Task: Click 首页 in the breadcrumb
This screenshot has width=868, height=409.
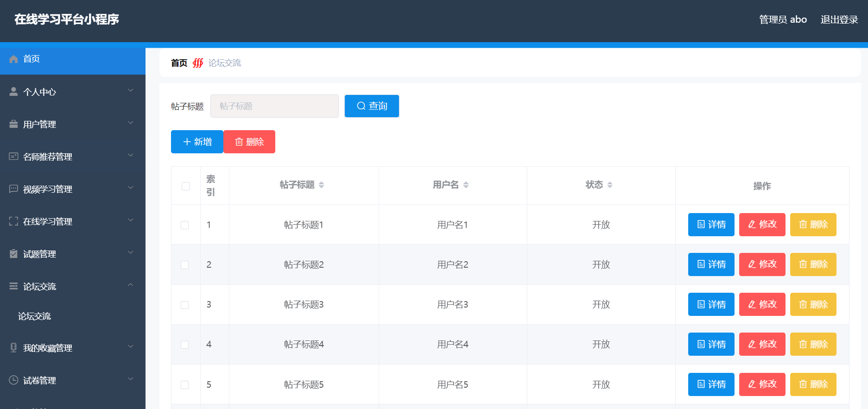Action: (x=179, y=63)
